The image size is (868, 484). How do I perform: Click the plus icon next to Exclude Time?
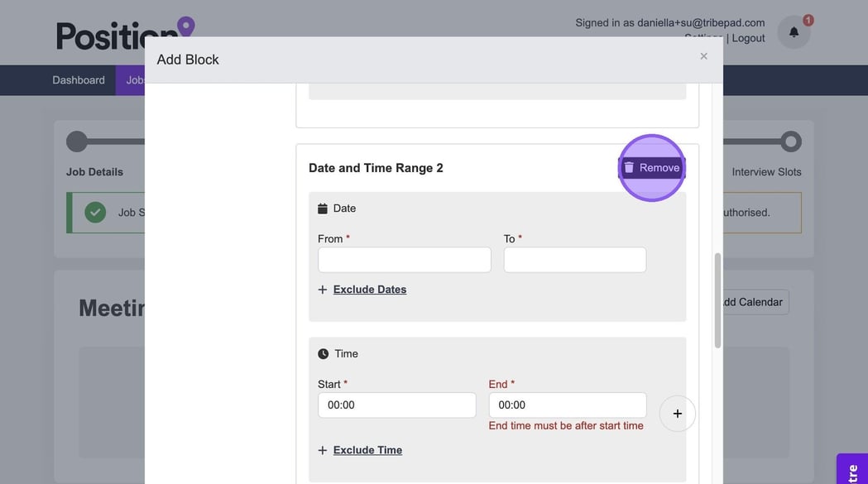coord(323,450)
